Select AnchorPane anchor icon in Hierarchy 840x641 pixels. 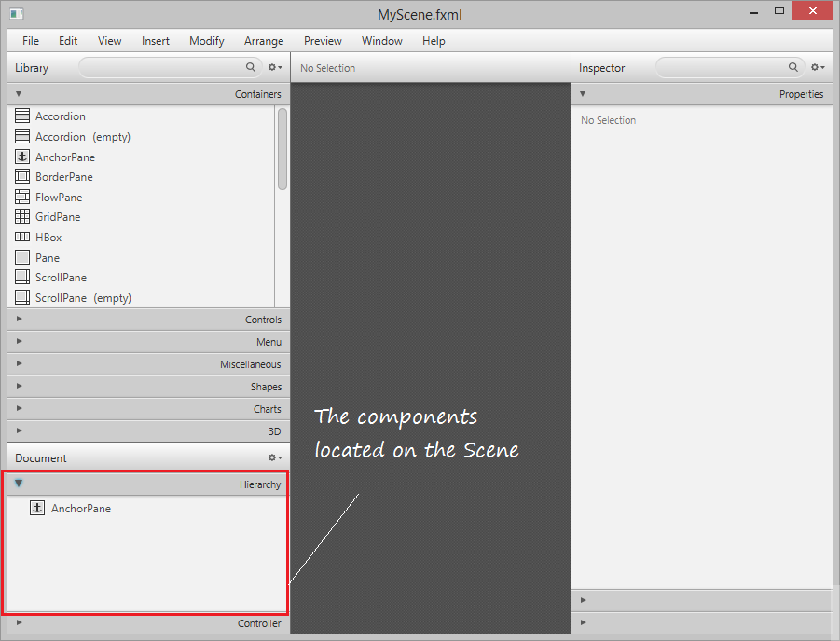coord(37,508)
